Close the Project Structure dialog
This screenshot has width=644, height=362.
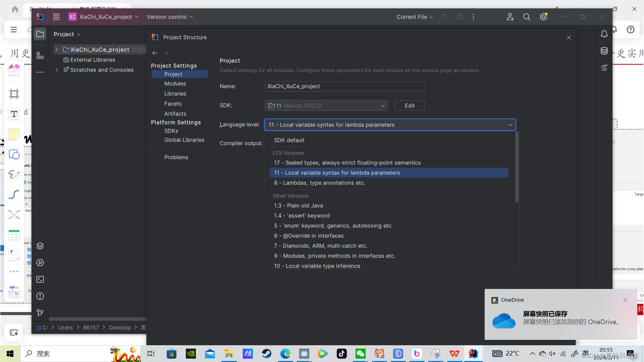click(569, 38)
